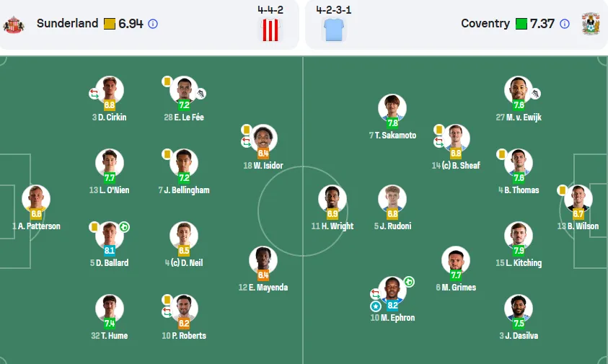Click the 8.1 rating badge on D. Ballard
This screenshot has height=364, width=608.
tap(110, 250)
